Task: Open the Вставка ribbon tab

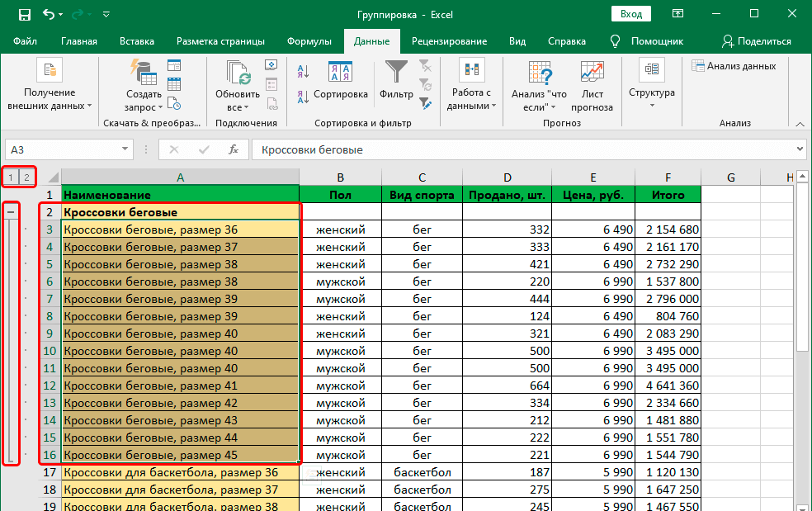Action: point(137,41)
